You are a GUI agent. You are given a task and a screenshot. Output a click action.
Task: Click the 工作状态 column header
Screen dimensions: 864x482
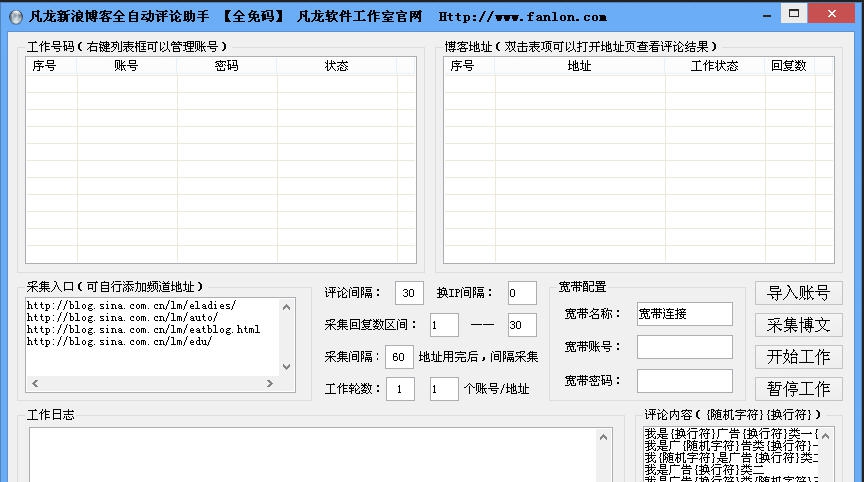(715, 66)
